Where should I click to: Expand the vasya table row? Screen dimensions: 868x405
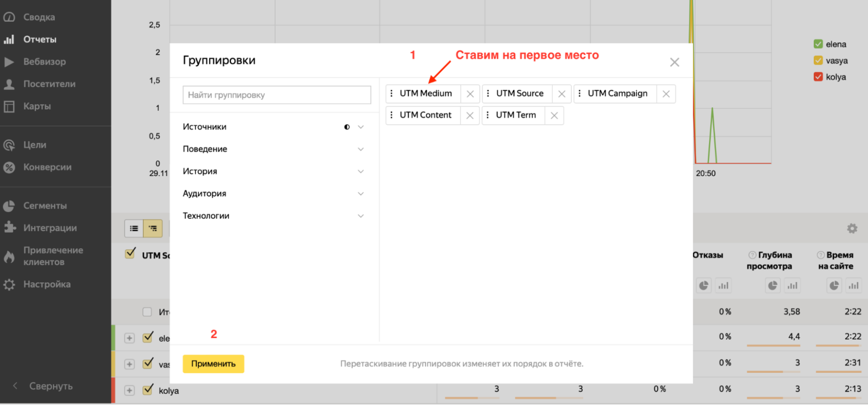click(x=130, y=365)
